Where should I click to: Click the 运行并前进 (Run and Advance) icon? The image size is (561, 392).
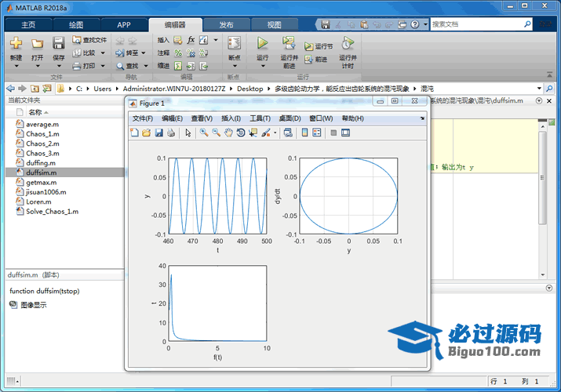[289, 43]
